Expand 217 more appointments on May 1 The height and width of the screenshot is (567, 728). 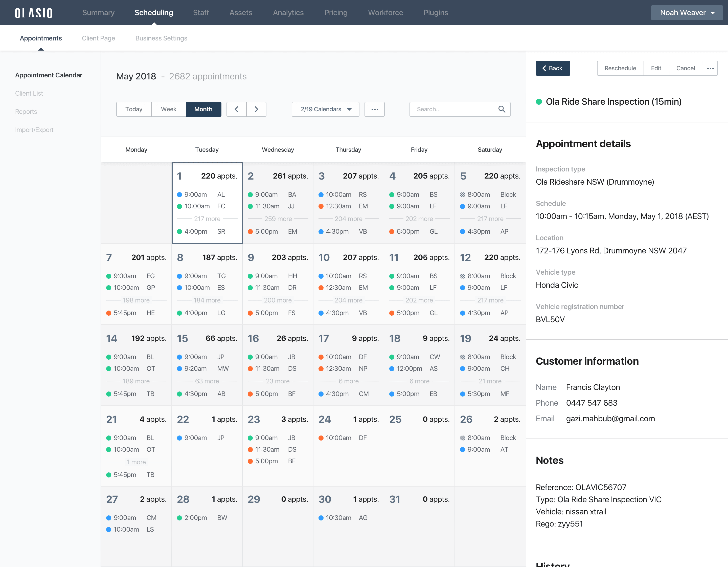[x=207, y=219]
